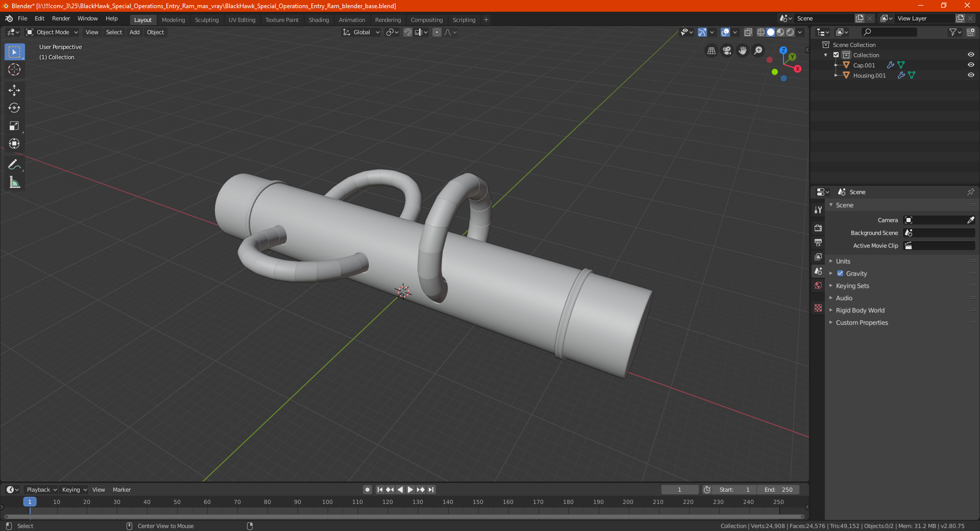Select solid viewport shading mode
Image resolution: width=980 pixels, height=531 pixels.
771,32
